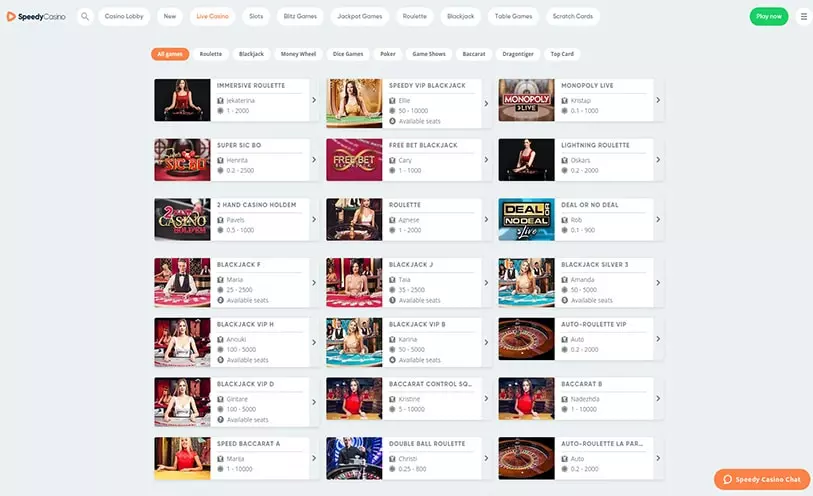Filter live games by Poker

[388, 54]
